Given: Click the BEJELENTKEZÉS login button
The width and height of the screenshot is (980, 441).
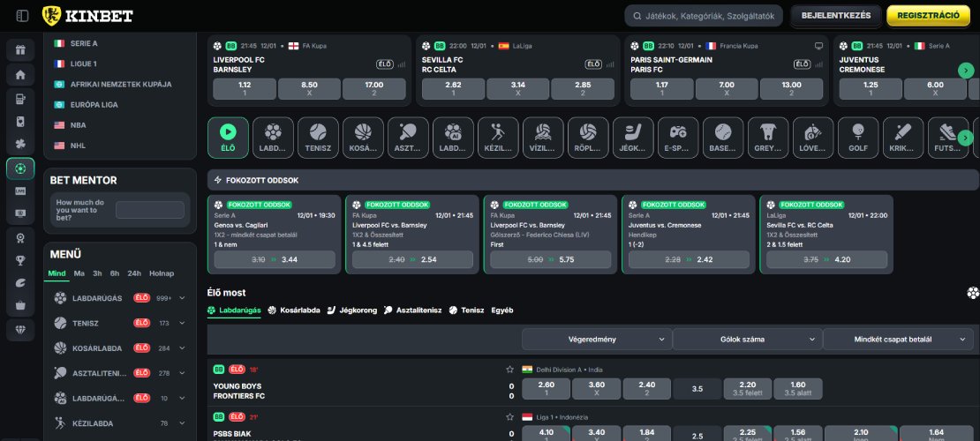Looking at the screenshot, I should 835,16.
